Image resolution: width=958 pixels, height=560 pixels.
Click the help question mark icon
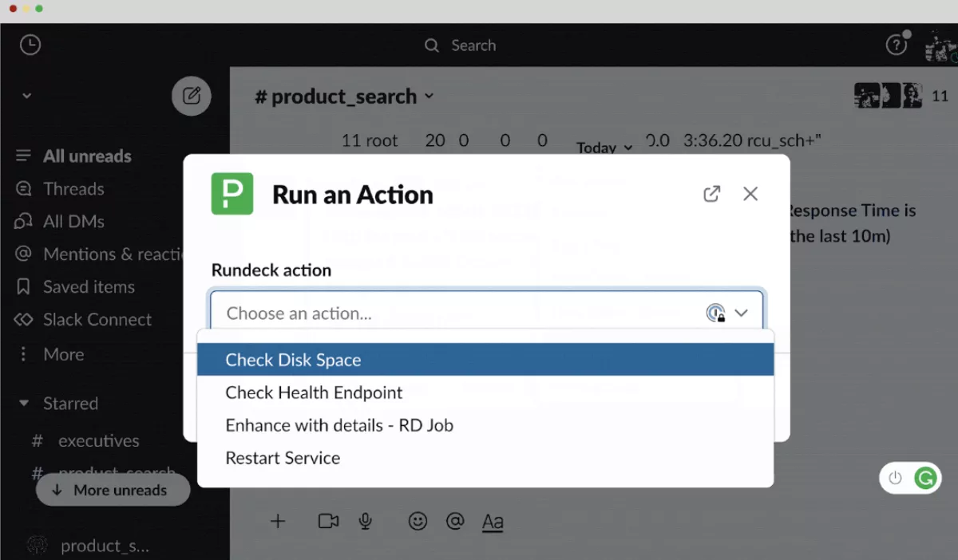pyautogui.click(x=897, y=45)
